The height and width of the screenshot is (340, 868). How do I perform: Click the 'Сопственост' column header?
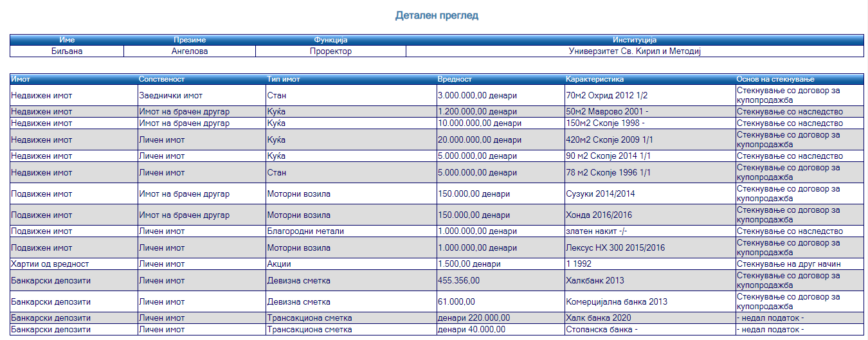point(162,79)
